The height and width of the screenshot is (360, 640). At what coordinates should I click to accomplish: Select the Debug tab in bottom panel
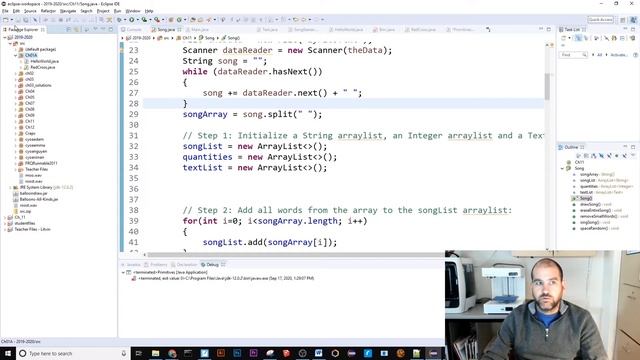[x=212, y=264]
